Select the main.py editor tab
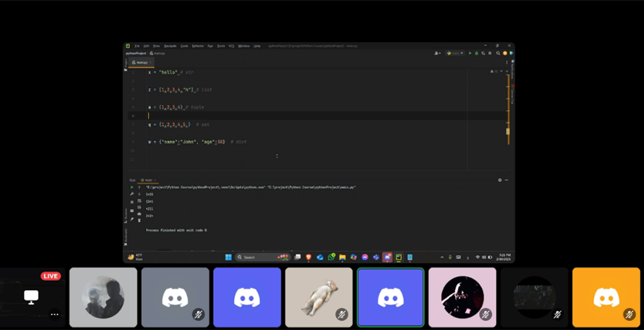 [x=142, y=63]
